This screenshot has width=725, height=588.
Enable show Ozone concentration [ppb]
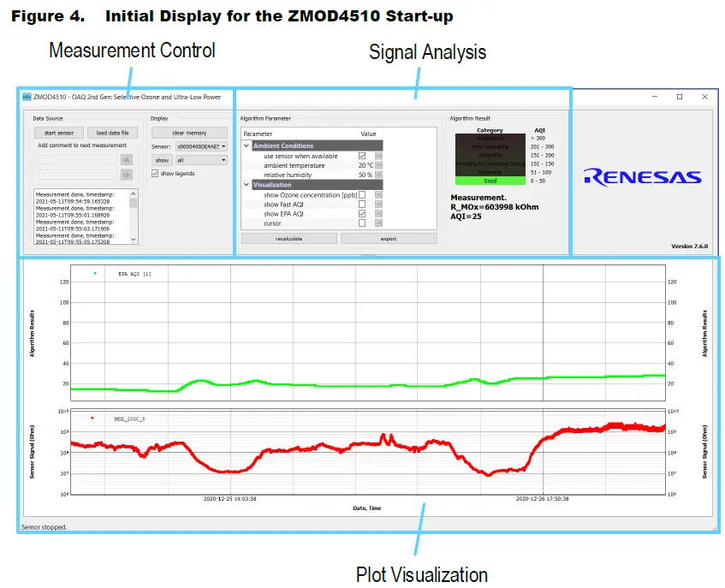click(x=362, y=195)
